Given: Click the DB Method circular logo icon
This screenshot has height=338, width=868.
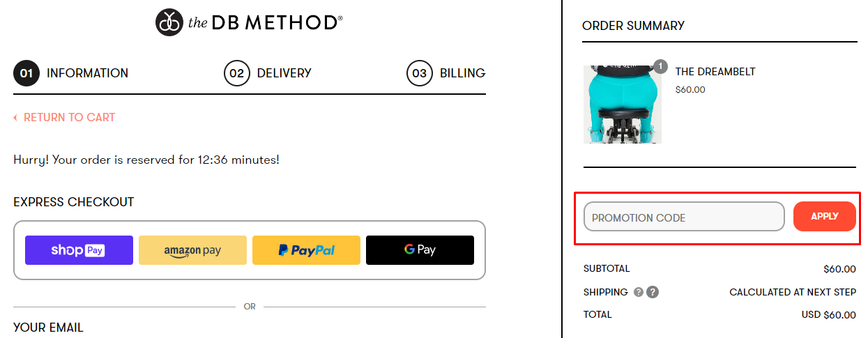Looking at the screenshot, I should 169,22.
